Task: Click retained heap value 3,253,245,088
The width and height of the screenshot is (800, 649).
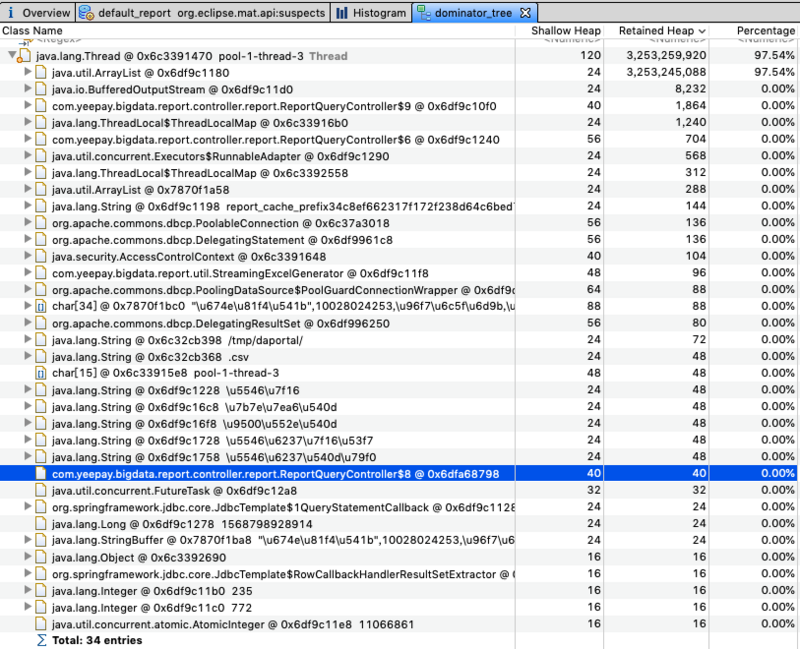Action: point(666,72)
